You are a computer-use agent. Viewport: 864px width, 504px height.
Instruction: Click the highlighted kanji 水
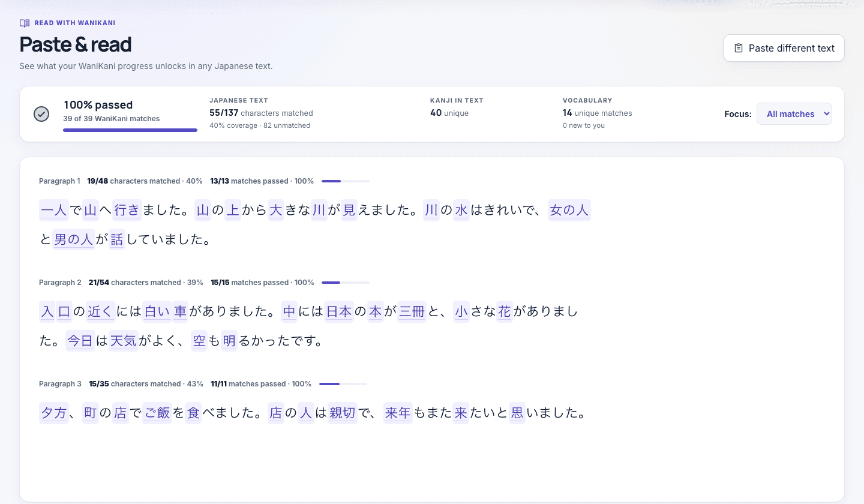(461, 210)
